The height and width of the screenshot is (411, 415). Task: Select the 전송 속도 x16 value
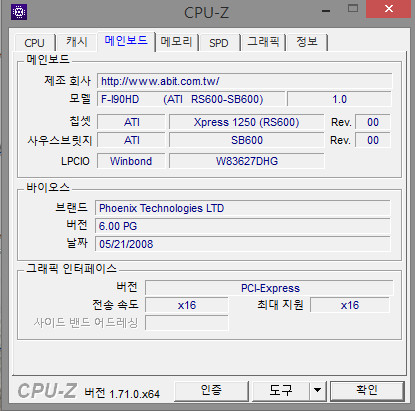(x=187, y=305)
